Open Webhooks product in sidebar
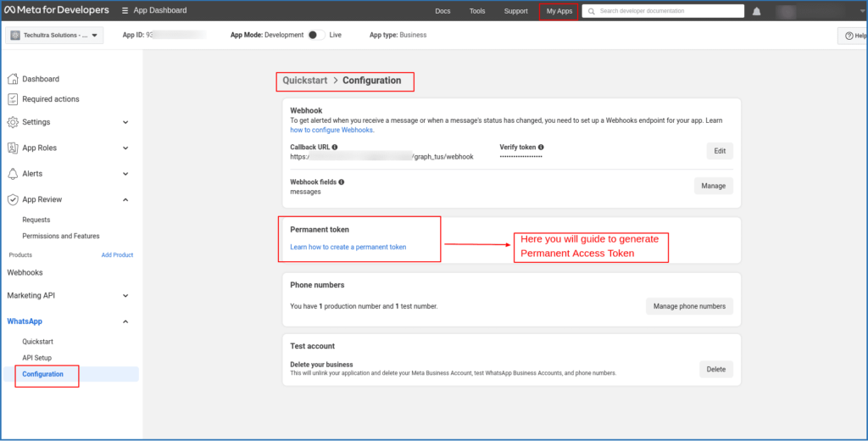 click(x=25, y=272)
